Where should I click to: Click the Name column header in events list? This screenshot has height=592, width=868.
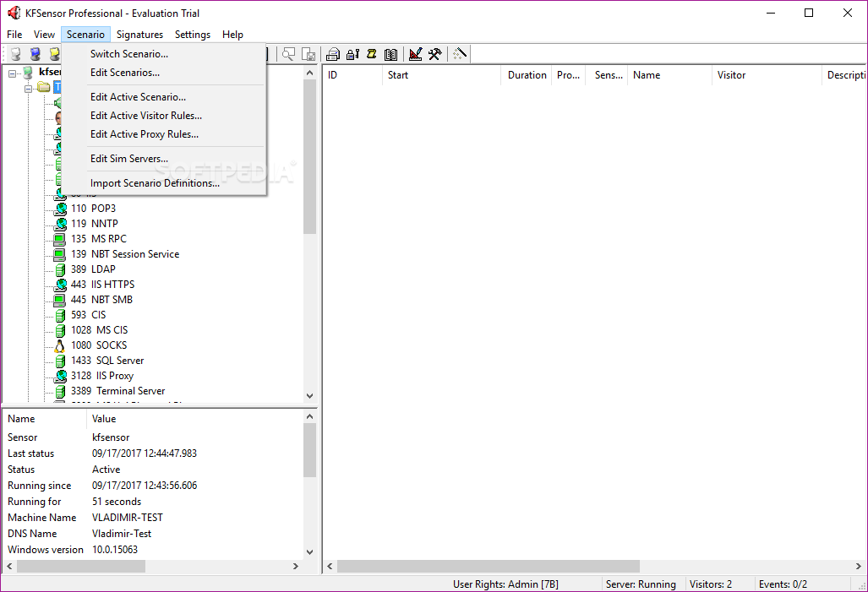coord(670,75)
